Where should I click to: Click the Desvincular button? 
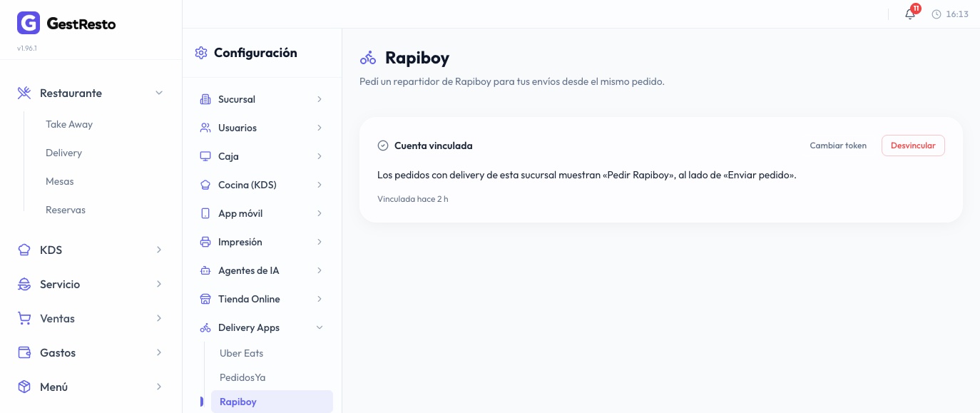913,146
